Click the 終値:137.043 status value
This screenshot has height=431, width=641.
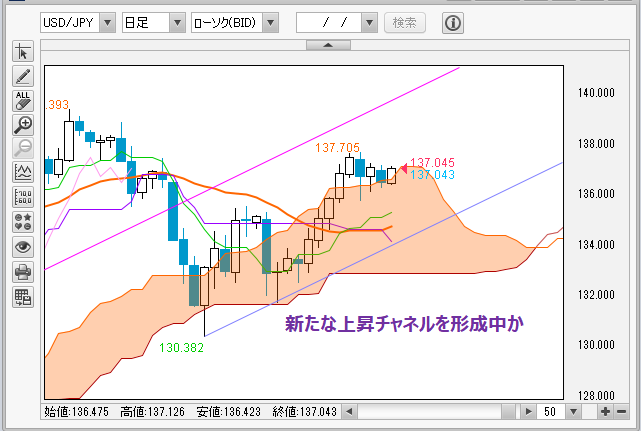point(305,411)
